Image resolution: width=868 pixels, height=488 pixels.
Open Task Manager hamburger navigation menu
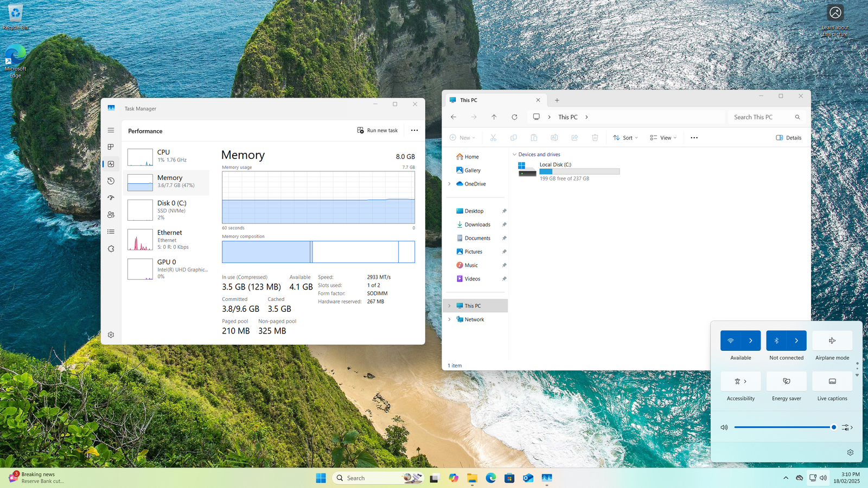click(111, 130)
